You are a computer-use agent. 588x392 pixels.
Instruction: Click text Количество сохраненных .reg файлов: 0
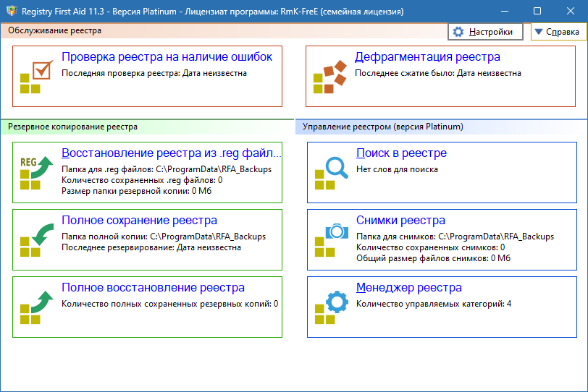point(142,180)
